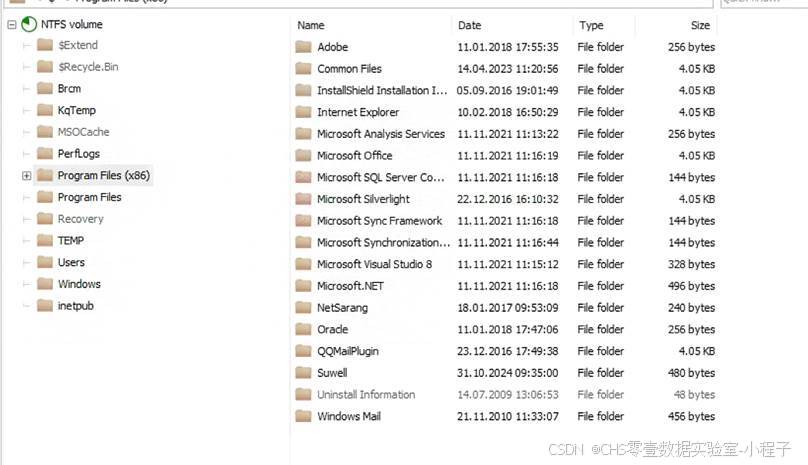This screenshot has width=808, height=465.
Task: Click the 496 bytes size of Microsoft.NET
Action: (x=692, y=286)
